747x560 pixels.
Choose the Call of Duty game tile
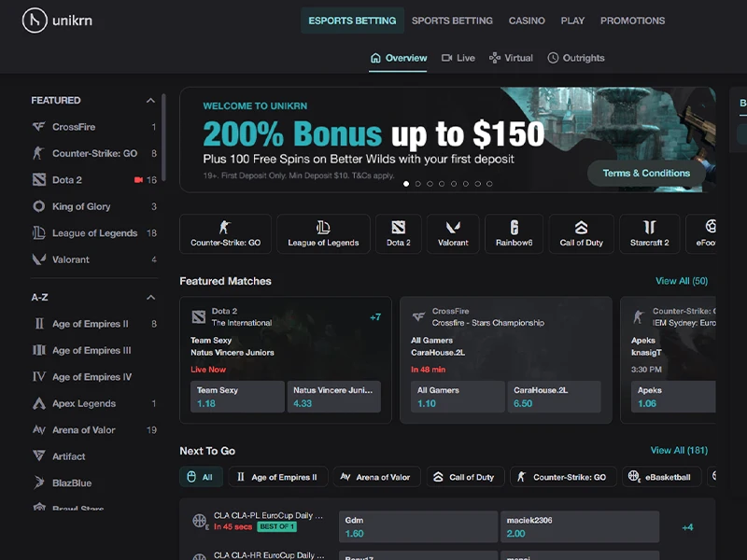tap(581, 234)
